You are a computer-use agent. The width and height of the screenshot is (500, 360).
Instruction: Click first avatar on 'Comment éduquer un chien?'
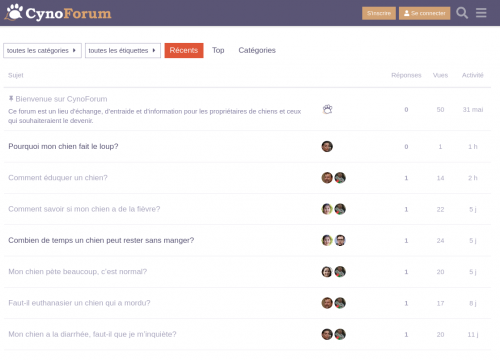tap(327, 178)
